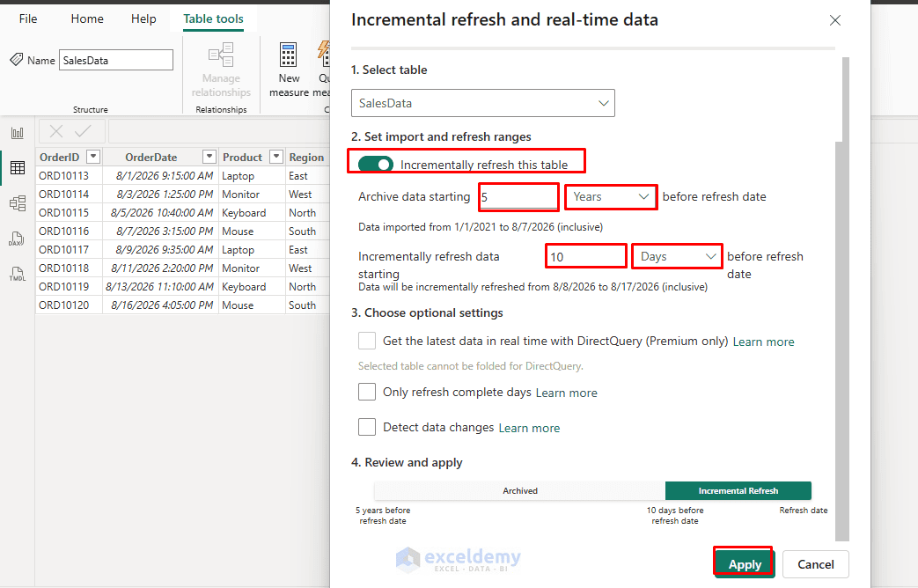Select cell 8/1/2026 9:15:00 AM
The width and height of the screenshot is (918, 588).
point(160,176)
